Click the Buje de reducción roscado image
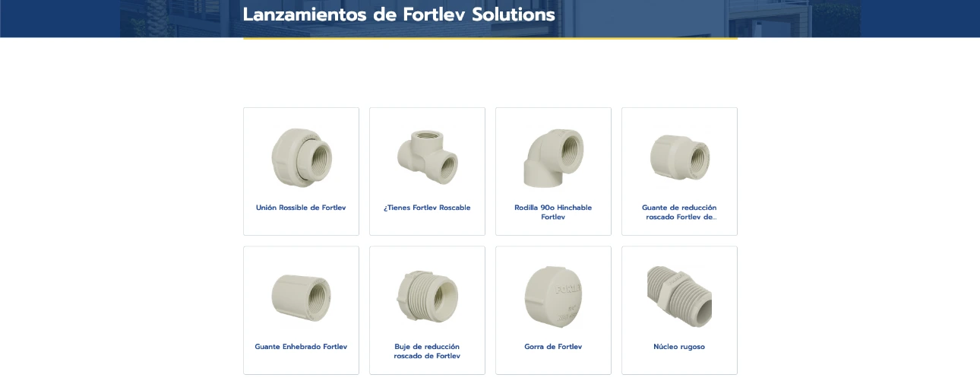 (x=427, y=297)
